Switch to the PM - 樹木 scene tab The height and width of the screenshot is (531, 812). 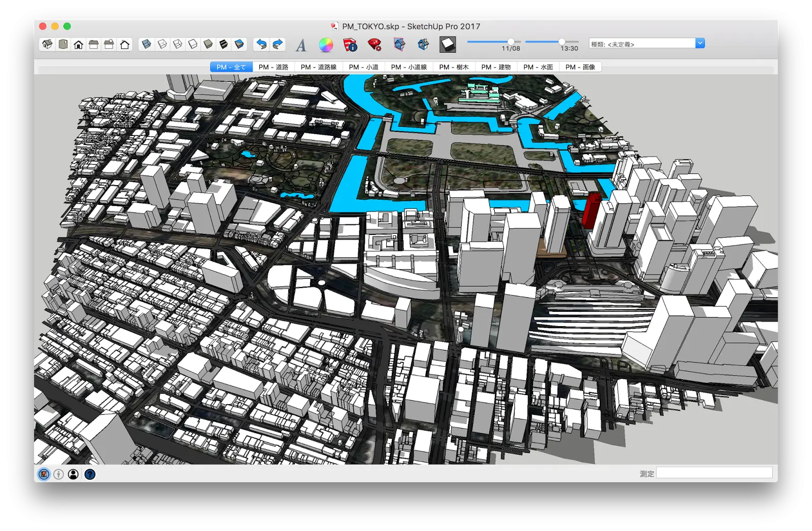(454, 67)
